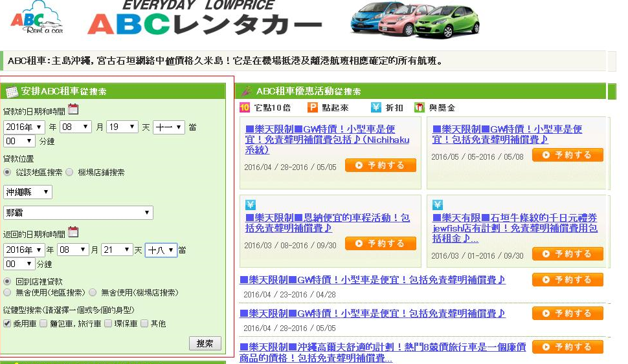The height and width of the screenshot is (364, 628).
Task: Open the pickup hour 十一 dropdown
Action: tap(168, 127)
